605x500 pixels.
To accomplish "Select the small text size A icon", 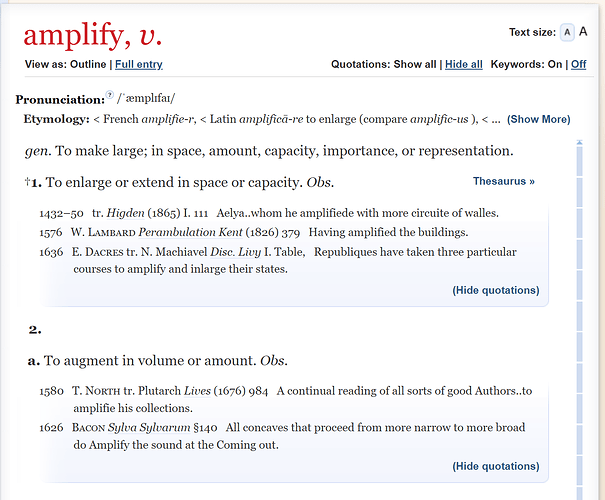I will [x=567, y=32].
